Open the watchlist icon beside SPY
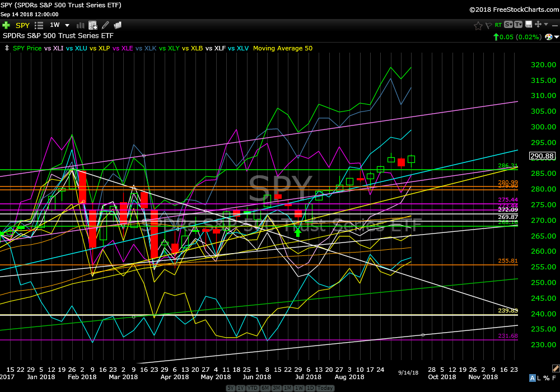This screenshot has width=560, height=392. click(39, 25)
